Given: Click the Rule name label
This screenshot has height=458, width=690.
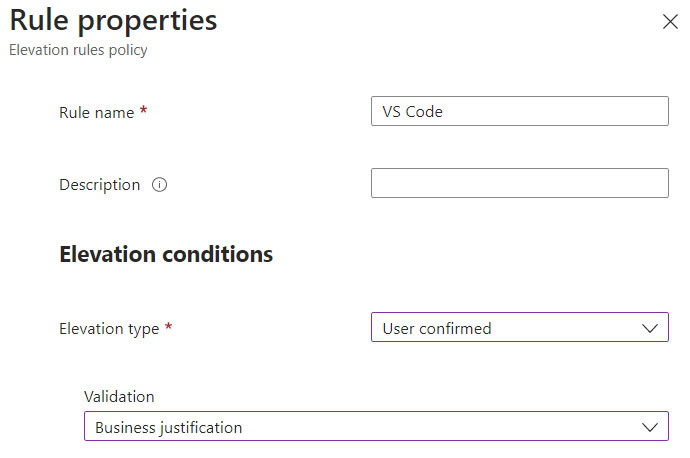Looking at the screenshot, I should tap(96, 113).
